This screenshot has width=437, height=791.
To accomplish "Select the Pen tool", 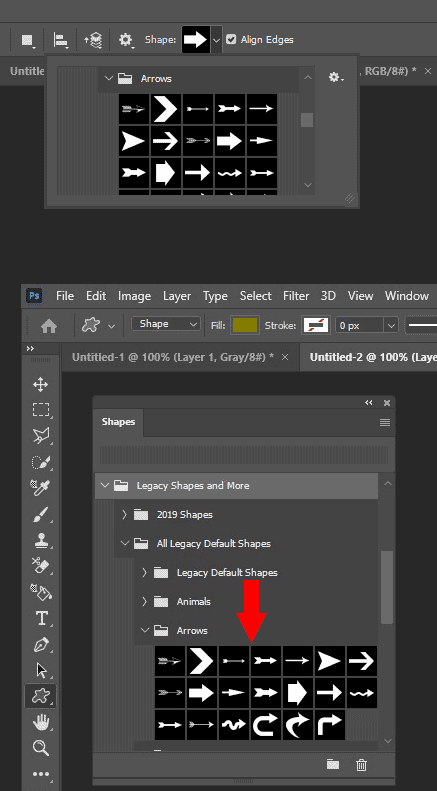I will pos(40,644).
